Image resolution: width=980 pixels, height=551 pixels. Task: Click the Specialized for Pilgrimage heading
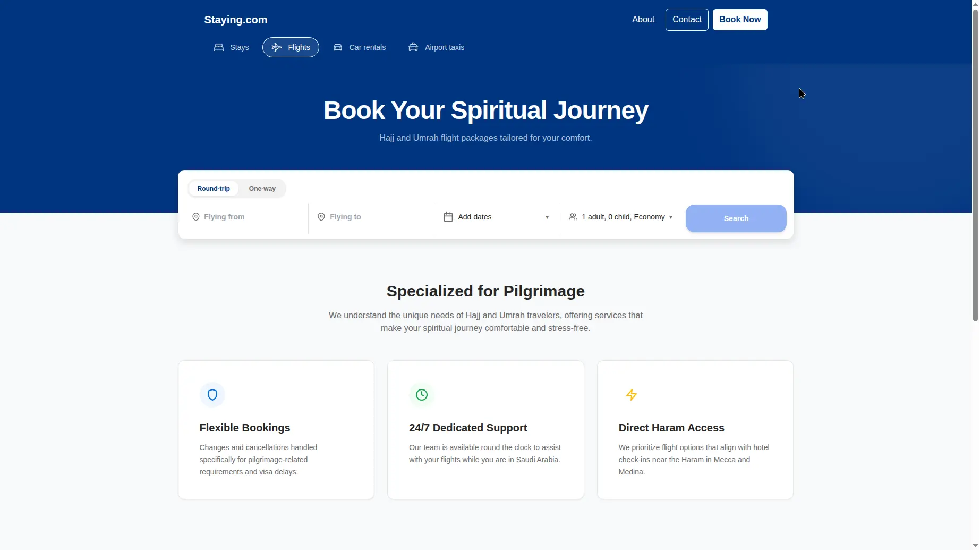pos(485,291)
